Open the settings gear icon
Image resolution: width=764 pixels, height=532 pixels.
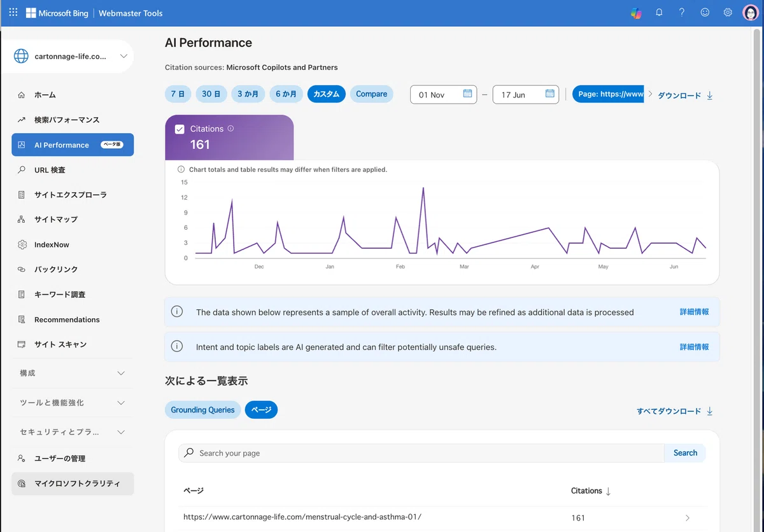point(728,13)
